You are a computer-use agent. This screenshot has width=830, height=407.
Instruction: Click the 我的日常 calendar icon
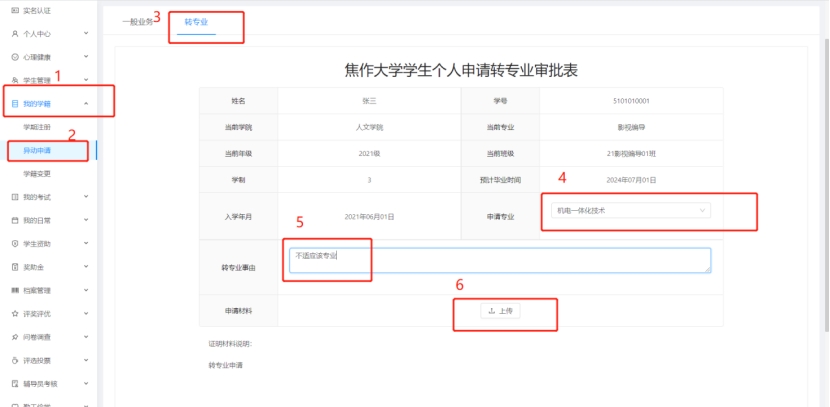pyautogui.click(x=14, y=220)
